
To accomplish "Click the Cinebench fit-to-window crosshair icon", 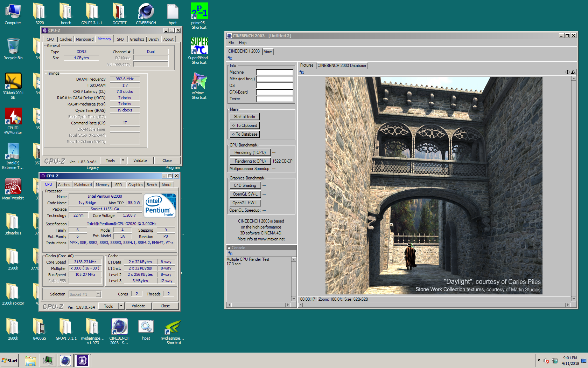I will pos(567,72).
